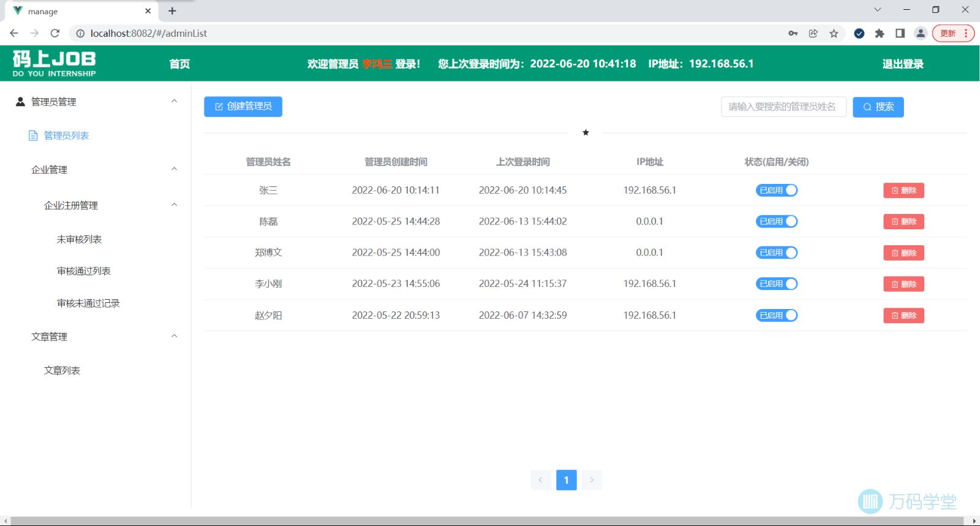Click the browser reload icon
Screen dimensions: 980x526
[55, 33]
